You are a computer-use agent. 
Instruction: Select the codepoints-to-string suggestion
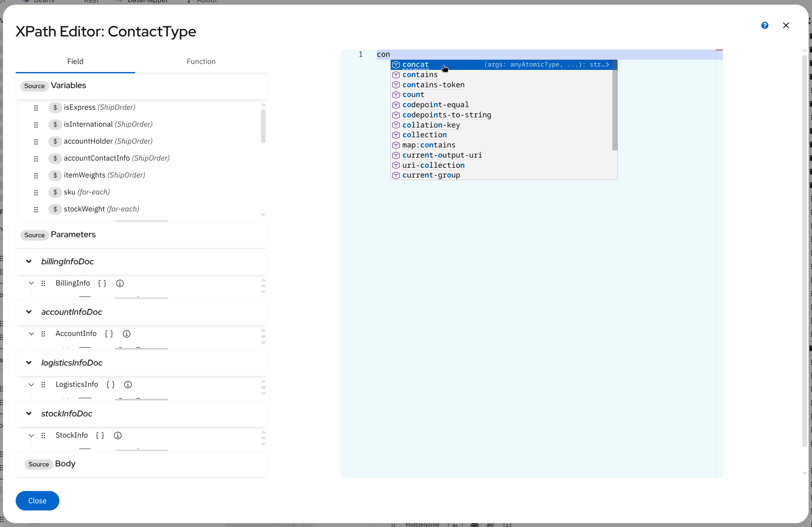tap(501, 115)
